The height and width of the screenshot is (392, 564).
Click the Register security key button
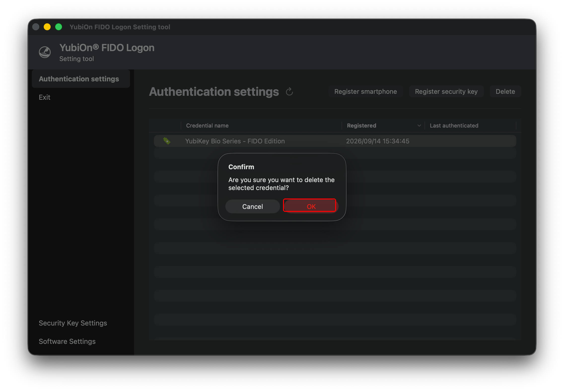(x=446, y=92)
